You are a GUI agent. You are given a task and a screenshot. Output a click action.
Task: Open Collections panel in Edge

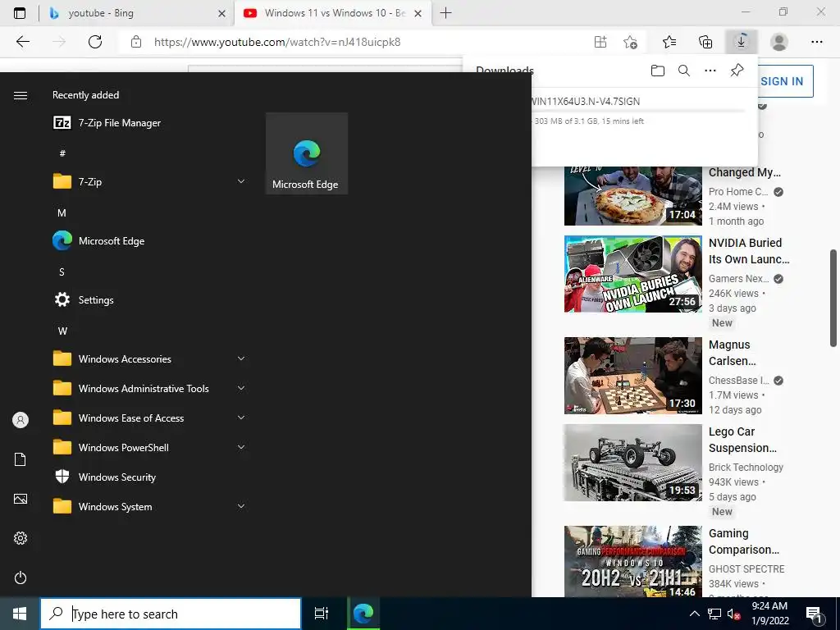(x=705, y=42)
